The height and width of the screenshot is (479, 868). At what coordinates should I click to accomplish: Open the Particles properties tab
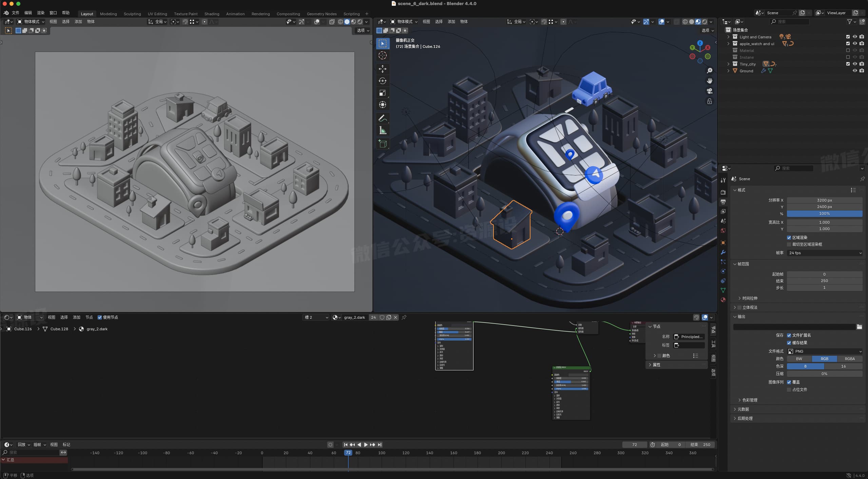click(x=723, y=262)
